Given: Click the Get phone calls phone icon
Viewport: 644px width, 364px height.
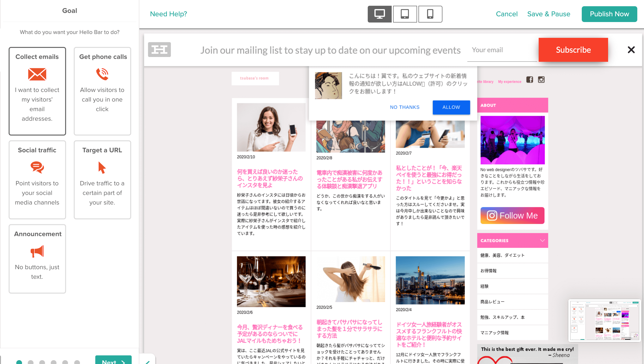Looking at the screenshot, I should click(102, 74).
